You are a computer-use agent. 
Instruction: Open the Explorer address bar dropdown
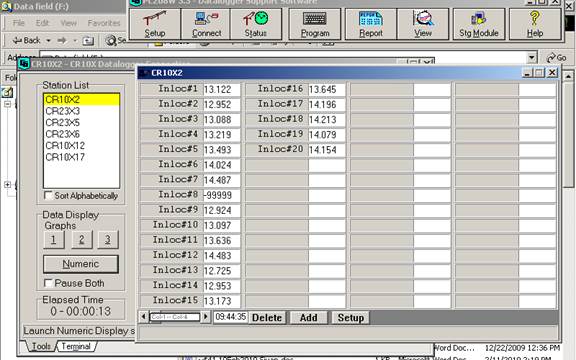click(531, 58)
